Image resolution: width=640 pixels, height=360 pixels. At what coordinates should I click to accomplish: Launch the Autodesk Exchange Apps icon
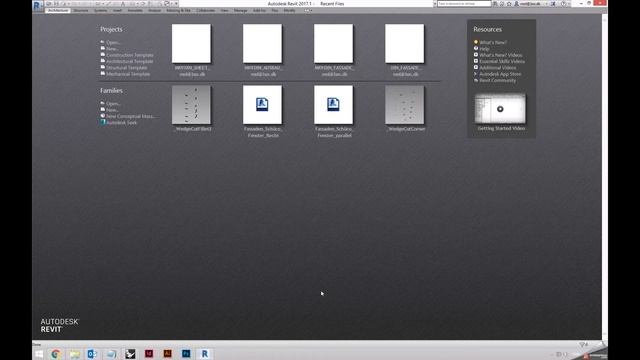(x=553, y=4)
